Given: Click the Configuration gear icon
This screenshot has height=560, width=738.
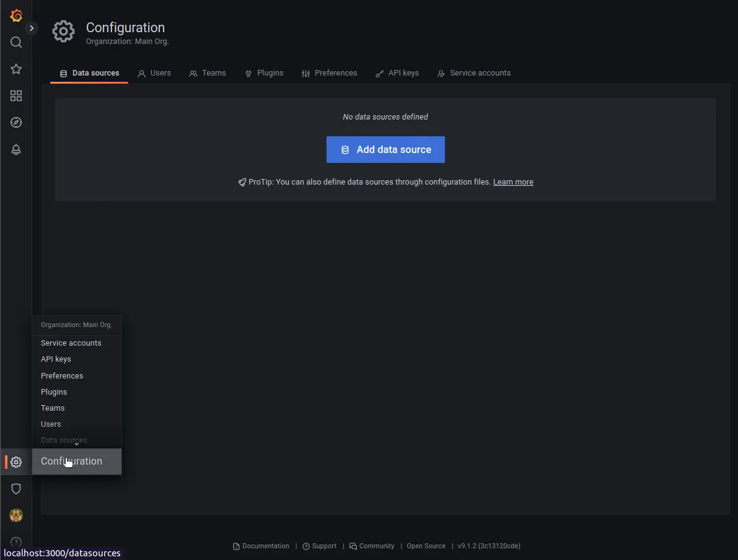Looking at the screenshot, I should 15,462.
